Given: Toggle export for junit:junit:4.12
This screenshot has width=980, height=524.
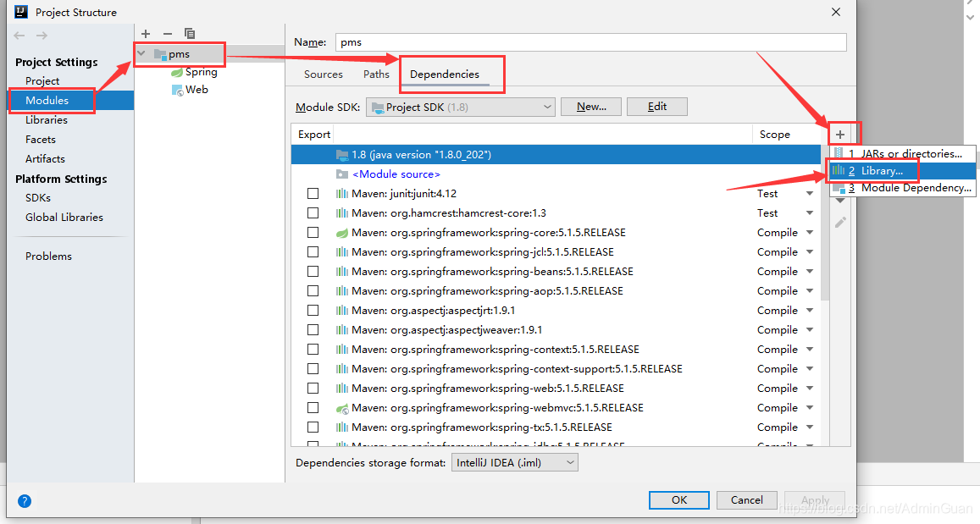Looking at the screenshot, I should coord(313,194).
